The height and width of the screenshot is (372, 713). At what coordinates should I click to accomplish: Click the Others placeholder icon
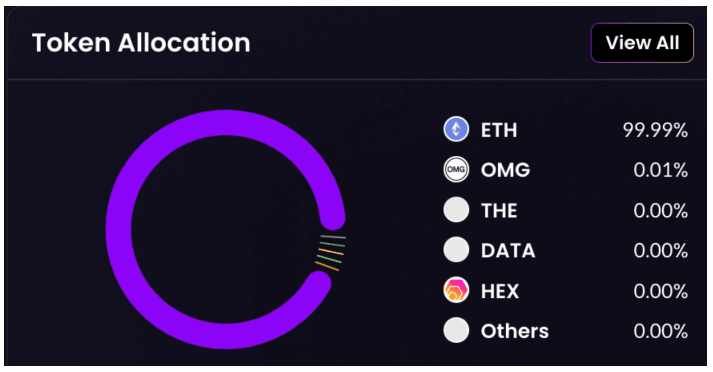coord(456,330)
